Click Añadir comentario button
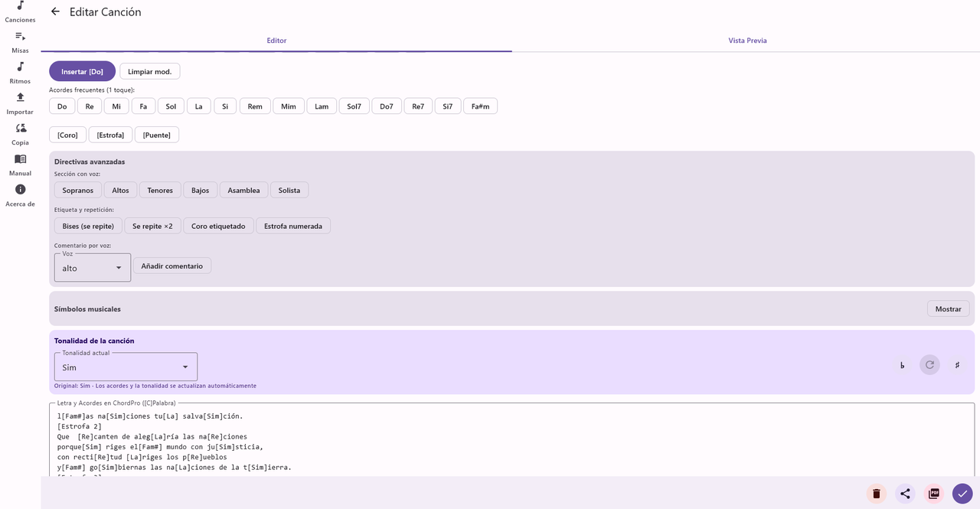This screenshot has height=509, width=980. [172, 266]
